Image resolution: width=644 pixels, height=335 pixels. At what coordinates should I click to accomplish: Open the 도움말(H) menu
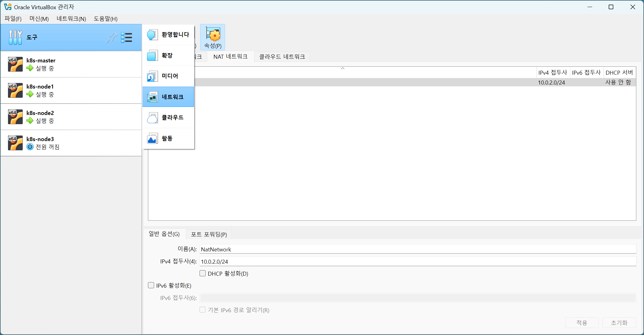tap(106, 19)
